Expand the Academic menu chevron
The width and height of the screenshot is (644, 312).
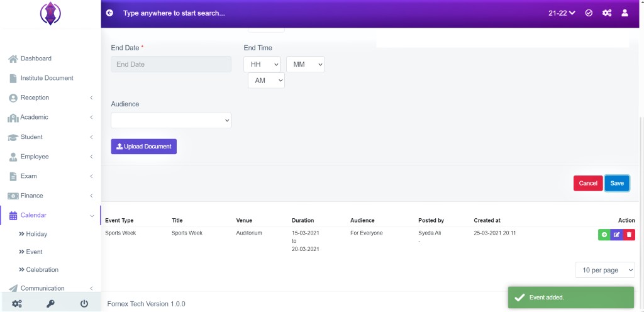91,118
